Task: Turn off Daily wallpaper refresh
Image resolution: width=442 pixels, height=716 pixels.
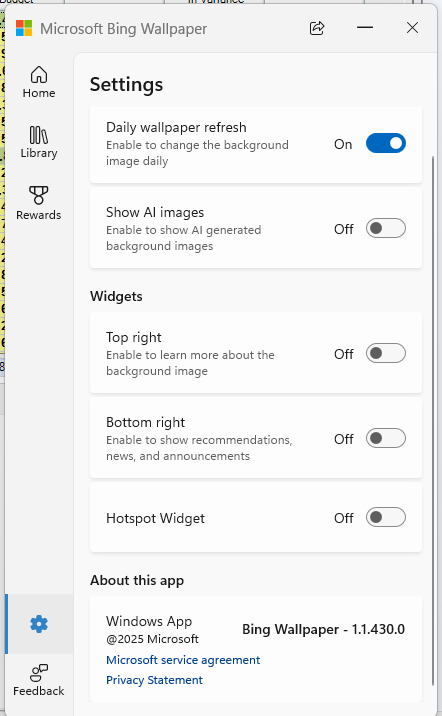Action: coord(386,143)
